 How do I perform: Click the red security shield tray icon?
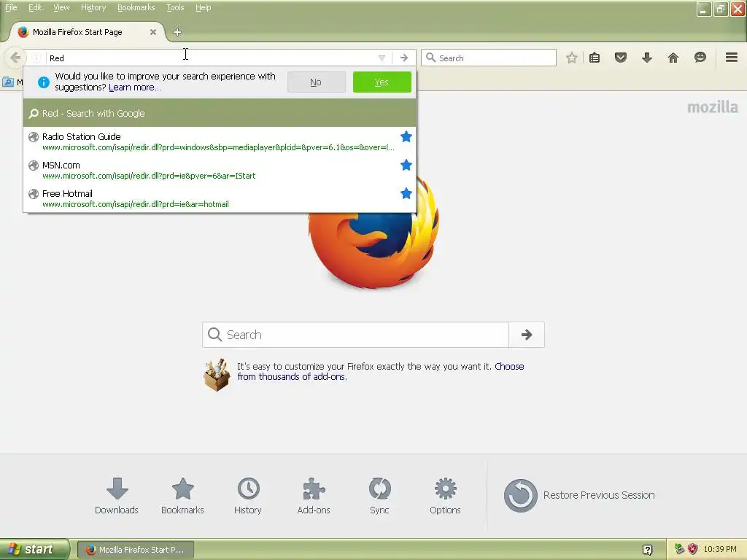coord(692,549)
